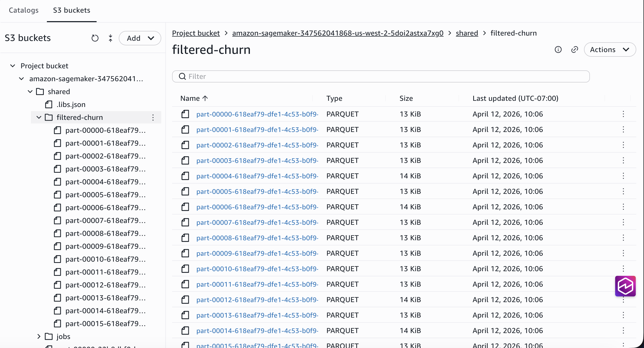Click the Filter search field
644x348 pixels.
coord(381,77)
